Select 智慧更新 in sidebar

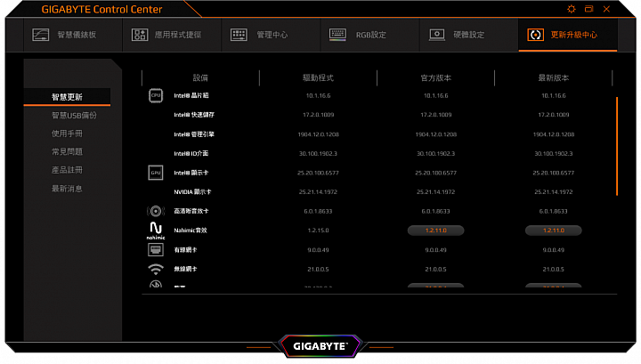[67, 97]
